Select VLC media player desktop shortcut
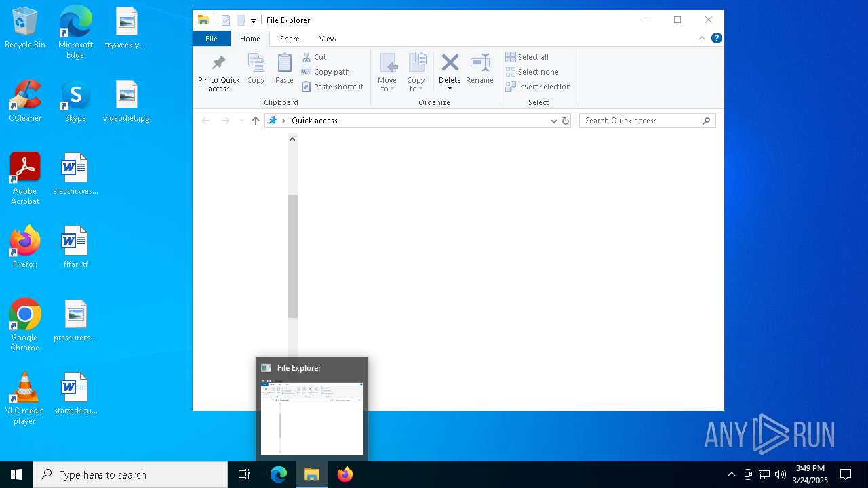The height and width of the screenshot is (488, 868). point(25,399)
